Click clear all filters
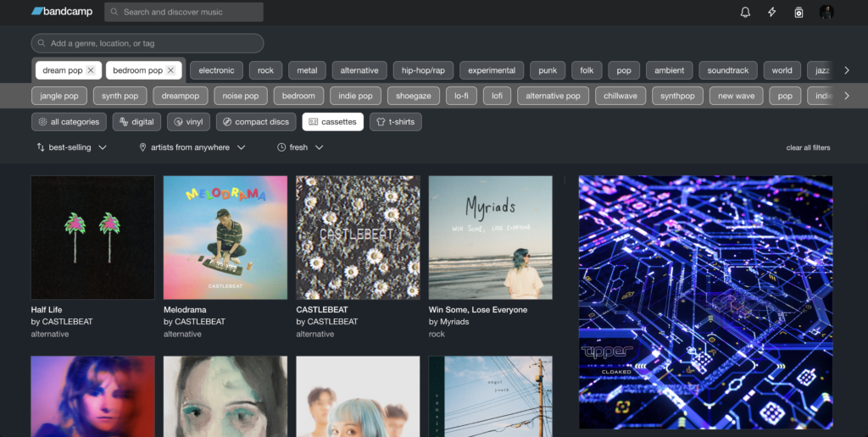Screen dimensions: 868x437 tap(808, 148)
